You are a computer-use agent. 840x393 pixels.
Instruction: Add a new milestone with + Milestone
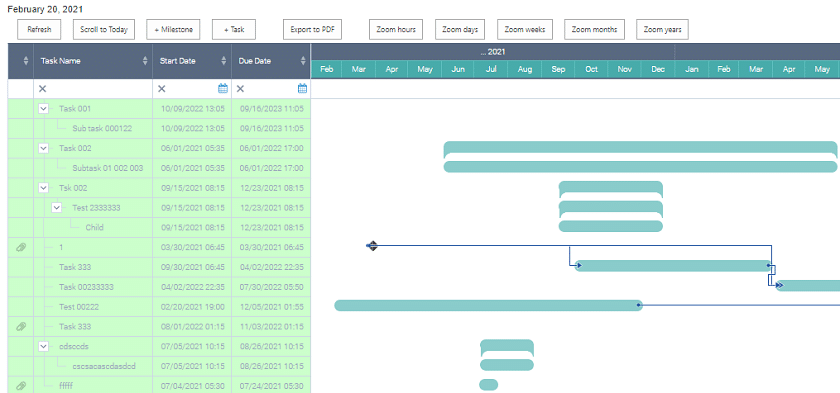(x=173, y=29)
